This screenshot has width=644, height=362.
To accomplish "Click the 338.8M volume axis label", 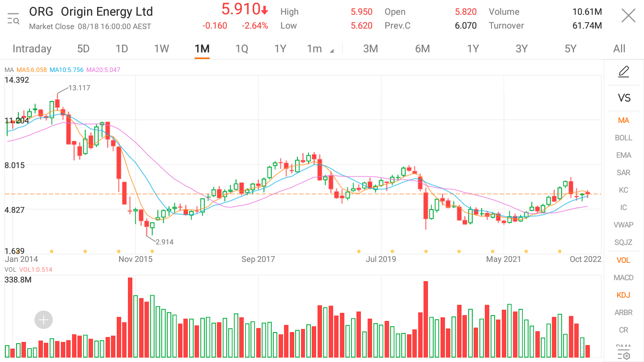I will tap(18, 280).
